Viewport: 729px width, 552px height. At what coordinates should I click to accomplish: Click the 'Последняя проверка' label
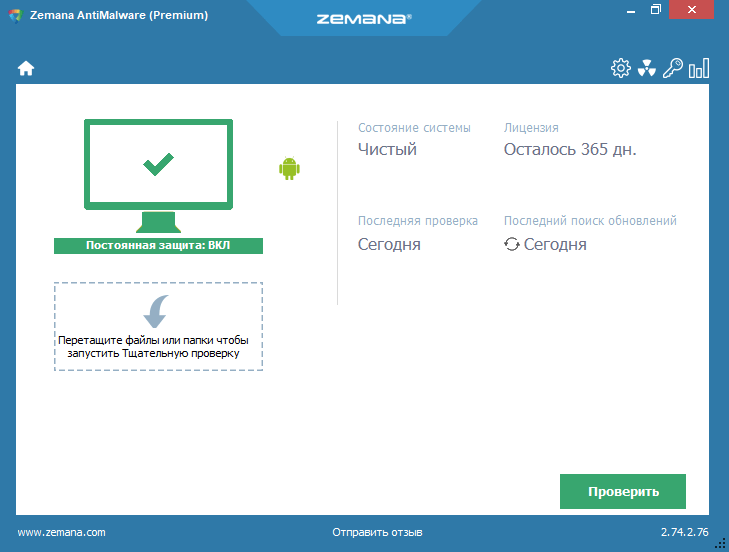(418, 221)
